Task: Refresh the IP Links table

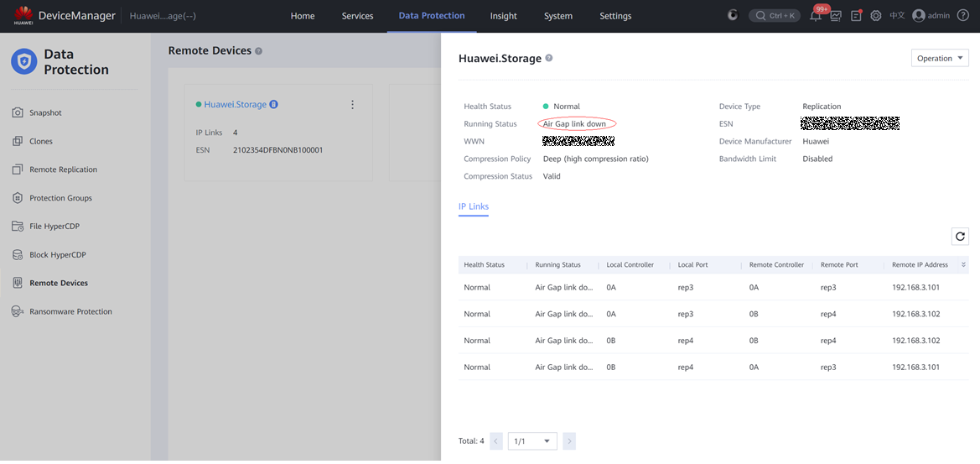Action: click(960, 237)
